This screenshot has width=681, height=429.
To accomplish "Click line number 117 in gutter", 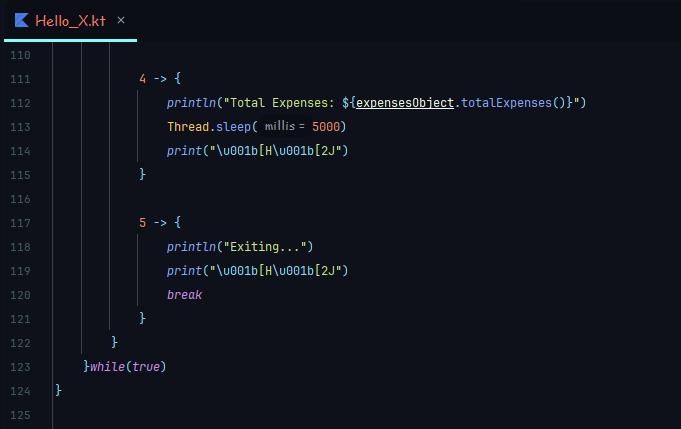I will click(20, 223).
